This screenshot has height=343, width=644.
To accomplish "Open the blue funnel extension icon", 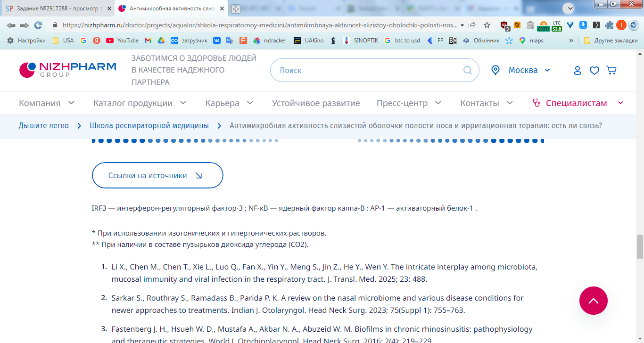I will (570, 25).
